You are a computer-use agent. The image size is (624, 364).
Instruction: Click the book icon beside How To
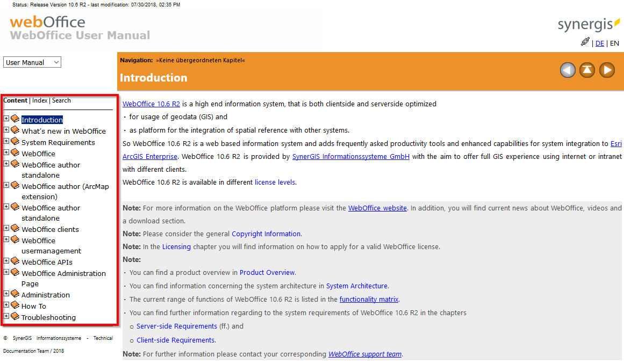pos(14,305)
